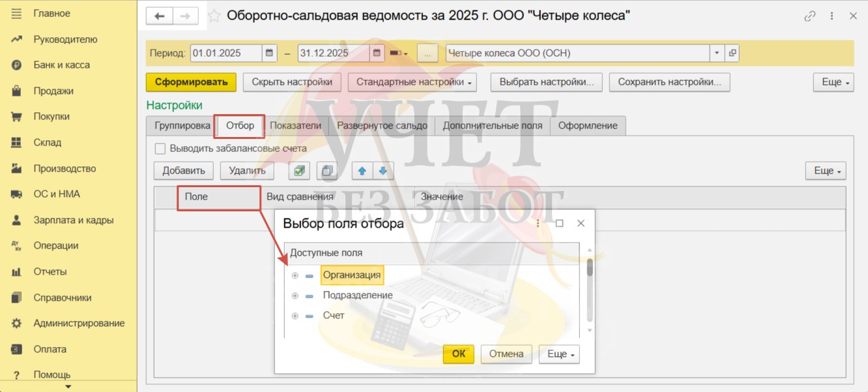
Task: Expand the Организация field tree node
Action: 295,275
